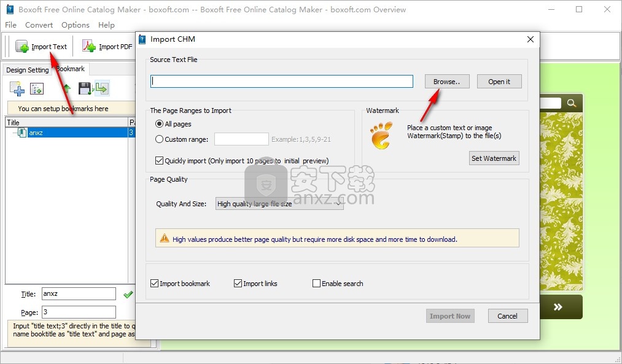Click the Browse.. button
622x364 pixels.
(x=447, y=81)
